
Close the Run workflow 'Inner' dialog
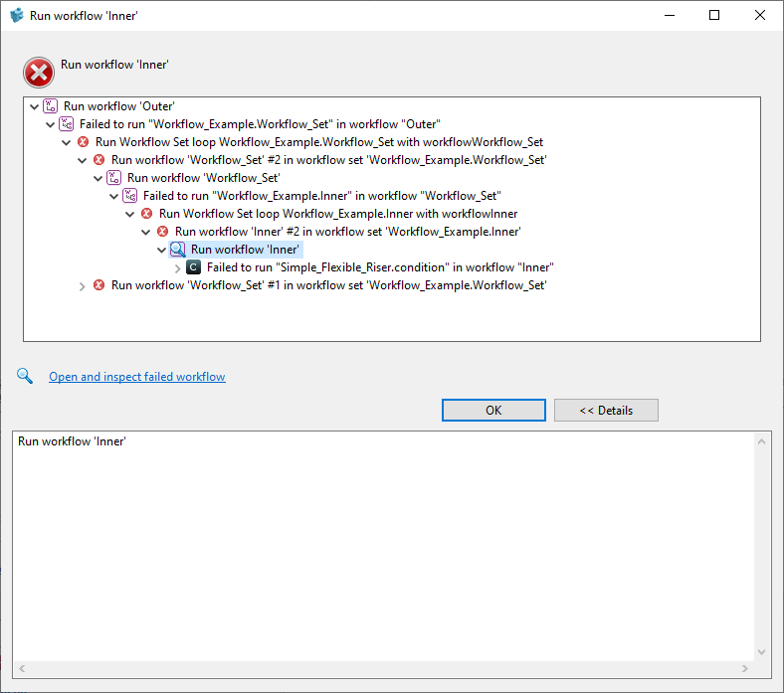760,16
